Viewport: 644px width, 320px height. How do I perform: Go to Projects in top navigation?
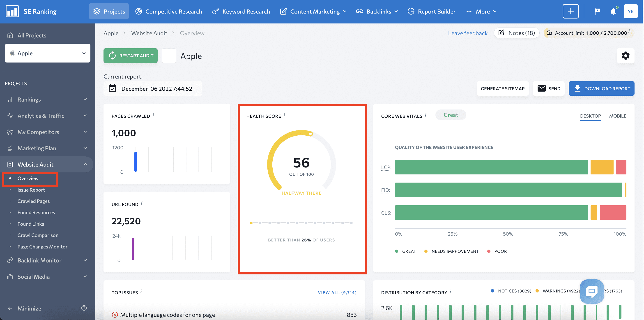click(x=109, y=12)
